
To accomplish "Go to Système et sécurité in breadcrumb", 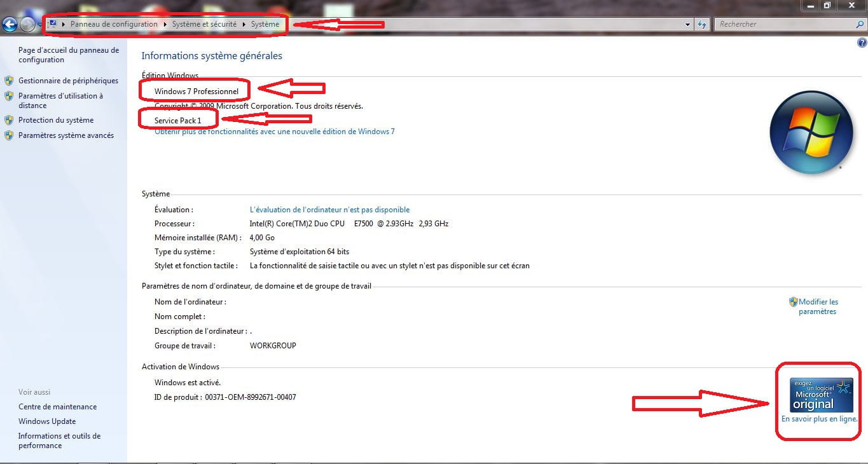I will (203, 24).
